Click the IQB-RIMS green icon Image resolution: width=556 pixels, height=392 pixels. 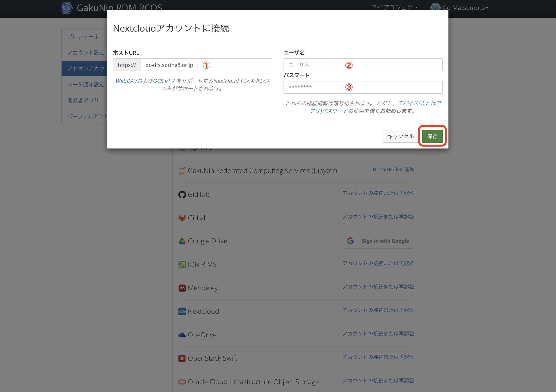tap(182, 264)
